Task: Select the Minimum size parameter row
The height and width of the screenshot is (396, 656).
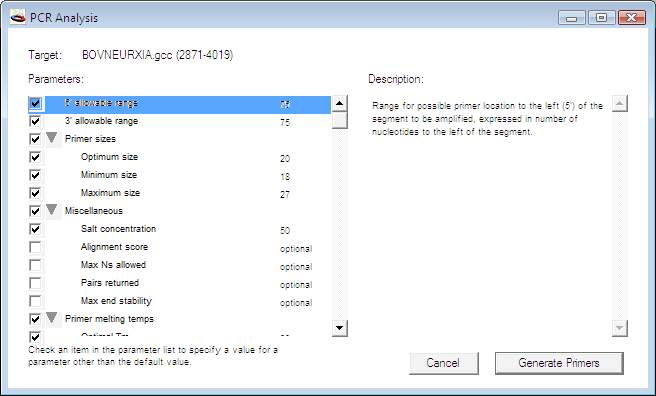Action: [x=180, y=175]
